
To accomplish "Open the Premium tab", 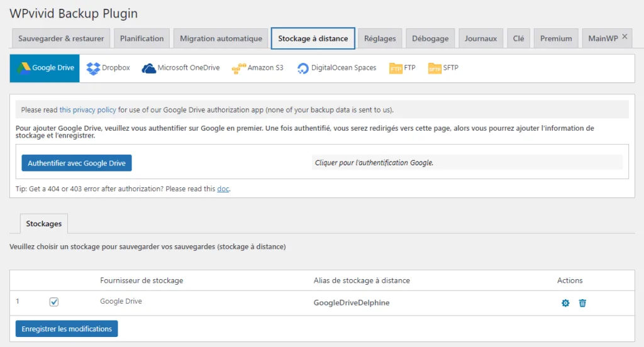I will 556,38.
